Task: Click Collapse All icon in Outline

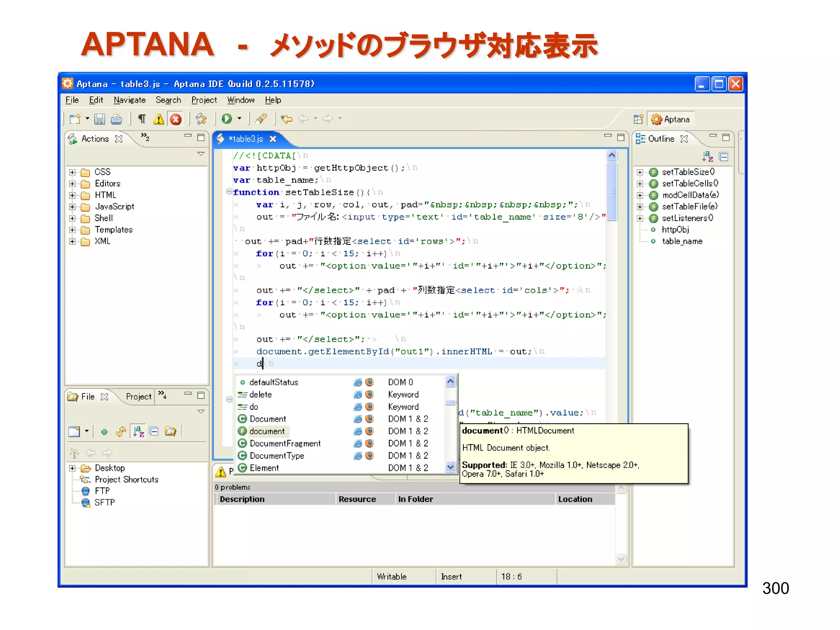Action: [x=724, y=157]
